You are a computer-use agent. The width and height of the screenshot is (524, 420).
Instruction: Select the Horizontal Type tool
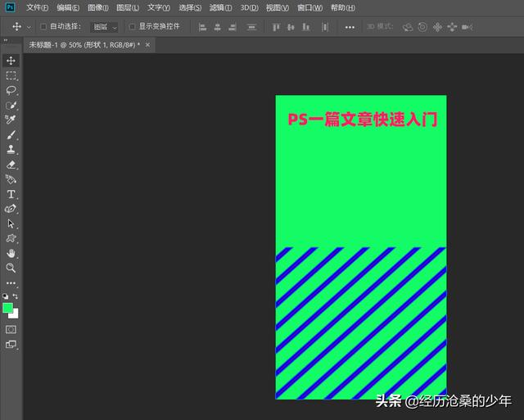11,194
